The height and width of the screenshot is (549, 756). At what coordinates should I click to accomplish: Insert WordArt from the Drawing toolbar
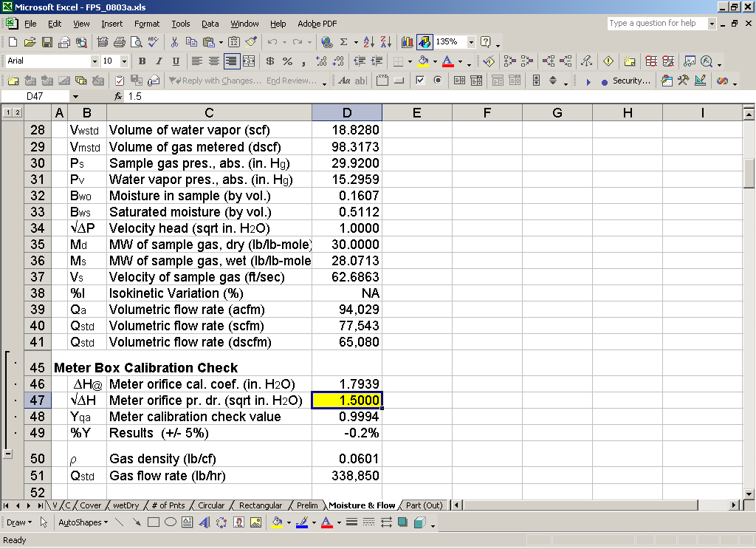[x=205, y=522]
